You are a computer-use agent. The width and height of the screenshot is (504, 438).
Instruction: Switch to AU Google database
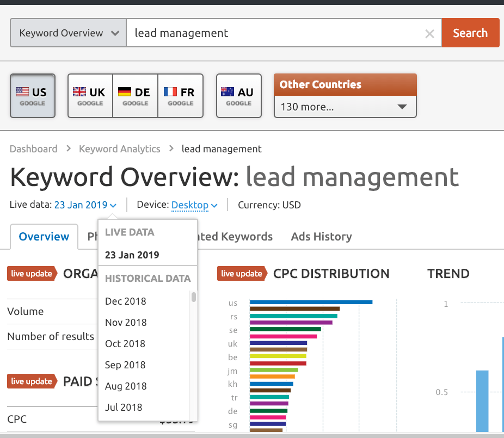point(239,96)
